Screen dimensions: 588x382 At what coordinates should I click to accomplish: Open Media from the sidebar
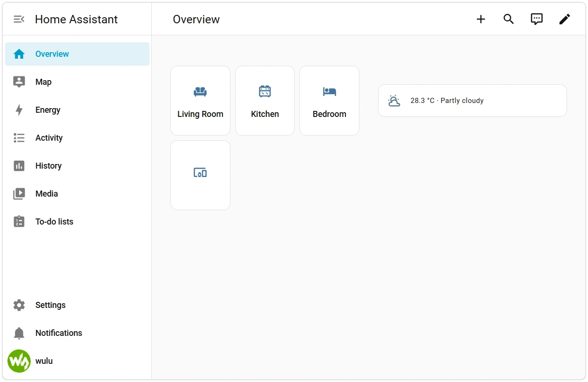pos(77,194)
